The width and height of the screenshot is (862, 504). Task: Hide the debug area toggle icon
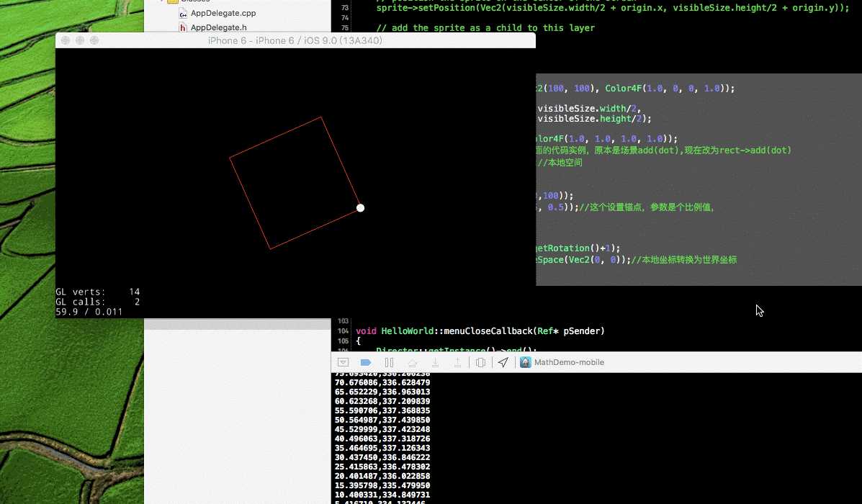[x=343, y=362]
